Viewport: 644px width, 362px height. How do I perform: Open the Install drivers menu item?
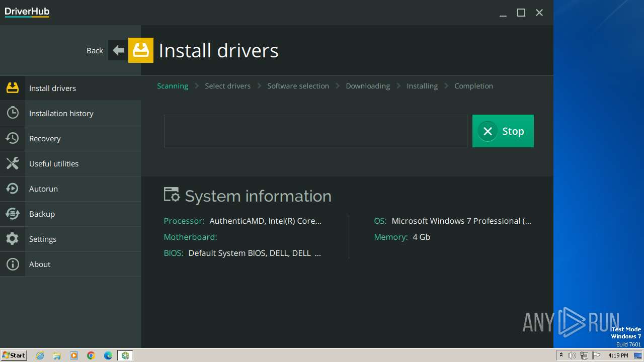point(70,88)
